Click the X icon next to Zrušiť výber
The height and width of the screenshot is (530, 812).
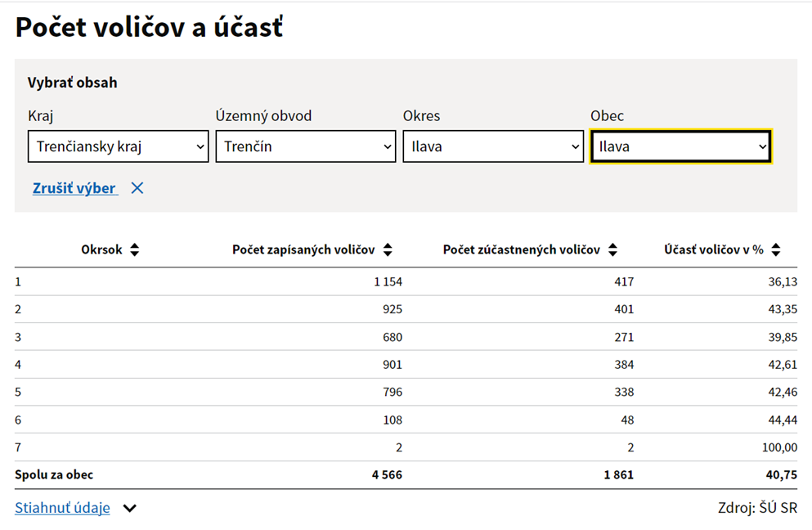coord(137,188)
